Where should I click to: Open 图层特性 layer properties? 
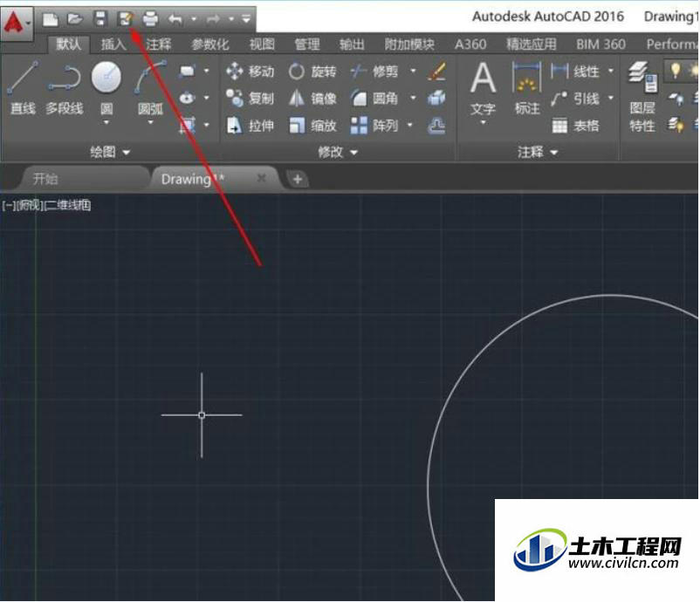pyautogui.click(x=643, y=98)
